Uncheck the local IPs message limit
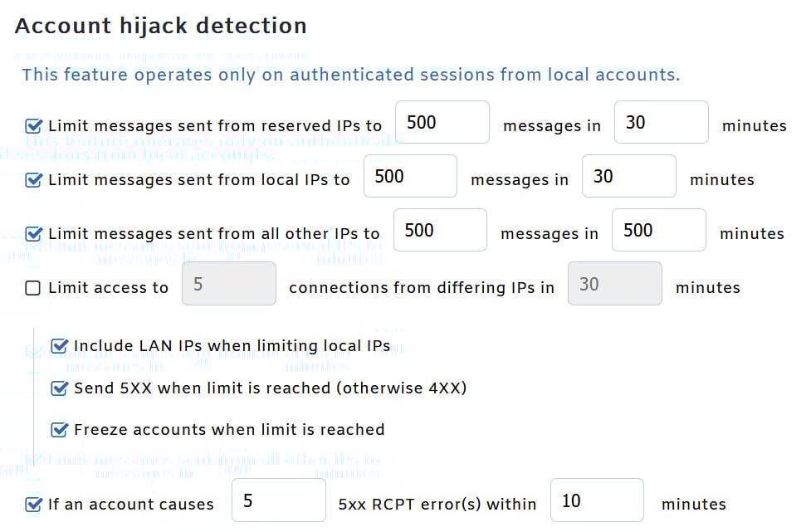 pos(33,179)
